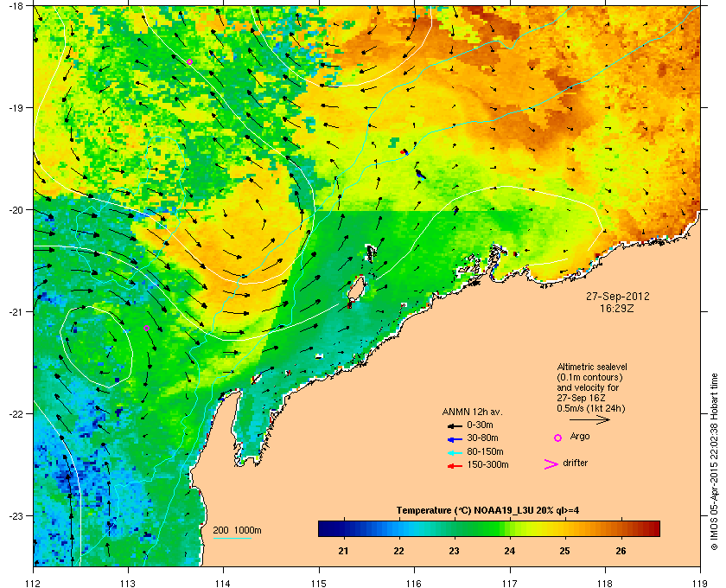Click the date text '27-Sep-2012'
This screenshot has height=588, width=726.
coord(618,297)
